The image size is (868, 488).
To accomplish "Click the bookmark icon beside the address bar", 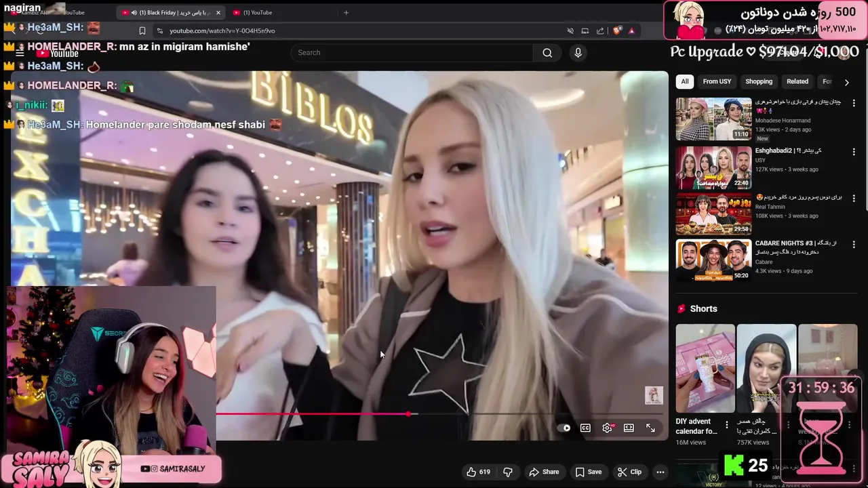I will click(x=142, y=30).
